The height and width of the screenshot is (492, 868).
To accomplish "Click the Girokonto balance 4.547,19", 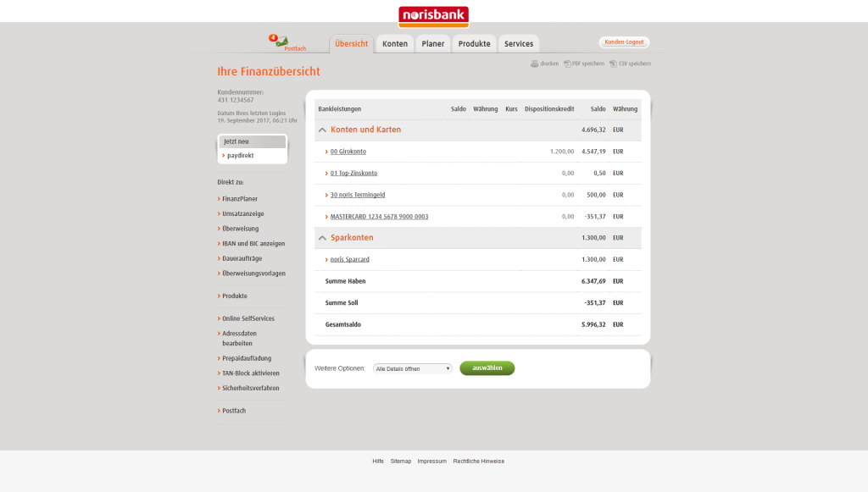I will [593, 152].
